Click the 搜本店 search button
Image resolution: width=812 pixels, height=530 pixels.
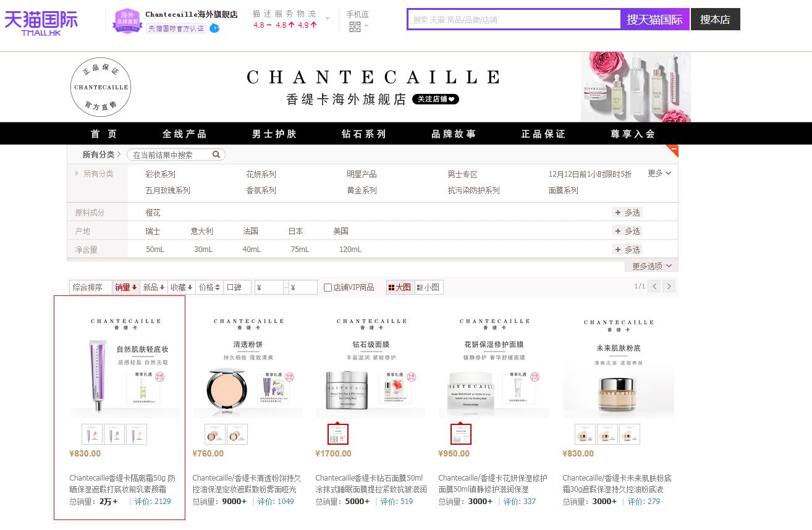click(x=715, y=19)
